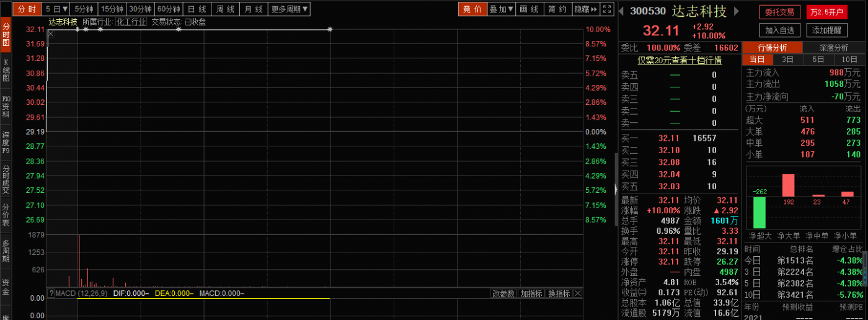This screenshot has width=868, height=320.
Task: Close the MACD indicator panel
Action: pos(578,293)
